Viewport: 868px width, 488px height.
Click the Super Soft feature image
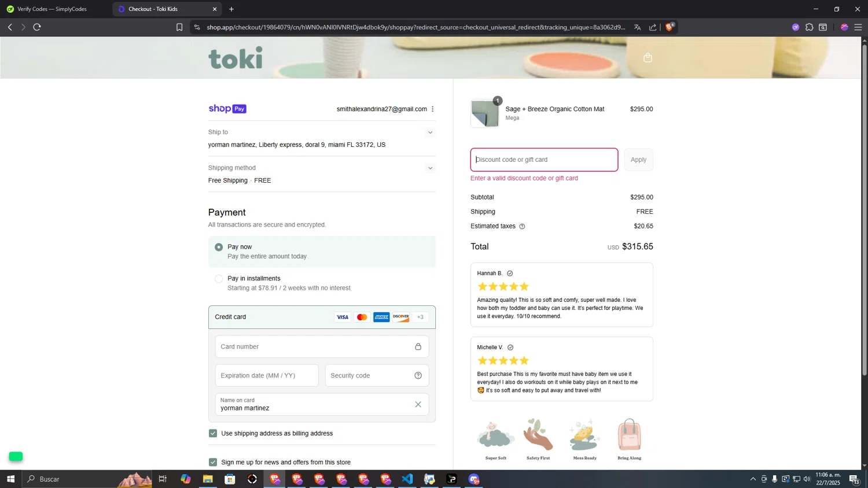tap(496, 439)
